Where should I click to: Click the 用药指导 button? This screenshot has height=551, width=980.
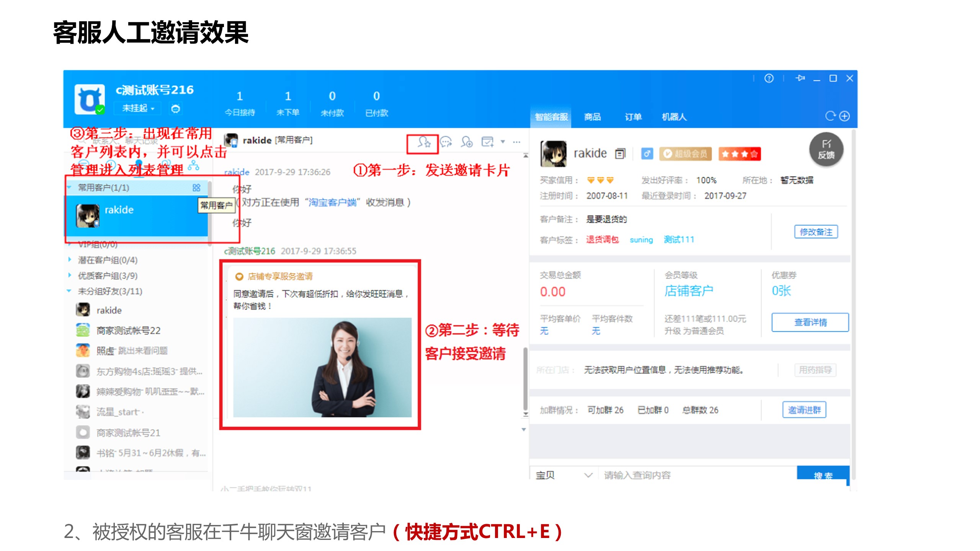(x=815, y=370)
